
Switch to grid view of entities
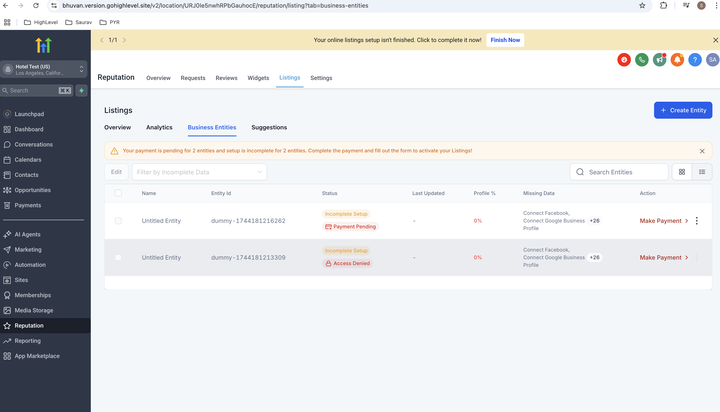(x=682, y=172)
